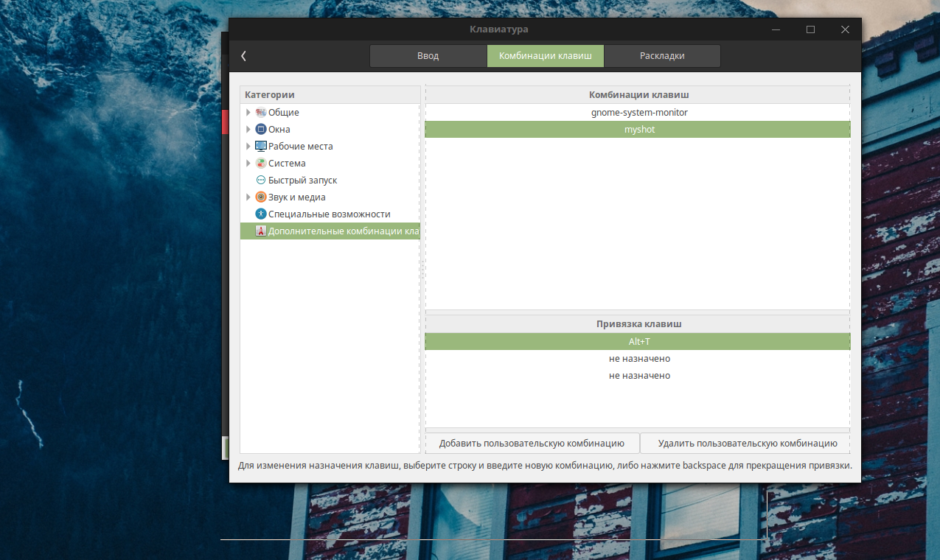Select the Alt+T key binding
This screenshot has height=560, width=940.
click(x=638, y=342)
